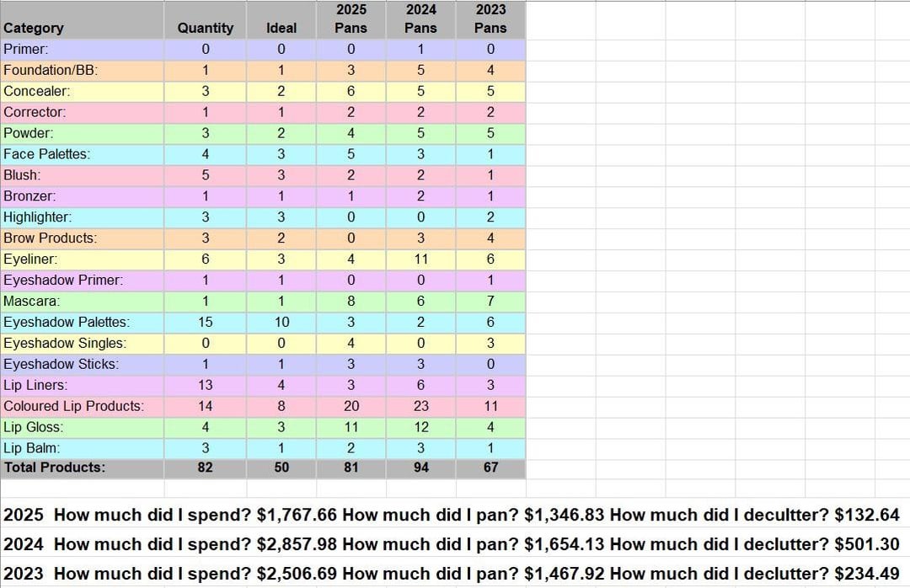
Task: Click the Eyeliner 2024 Pans cell
Action: 420,259
